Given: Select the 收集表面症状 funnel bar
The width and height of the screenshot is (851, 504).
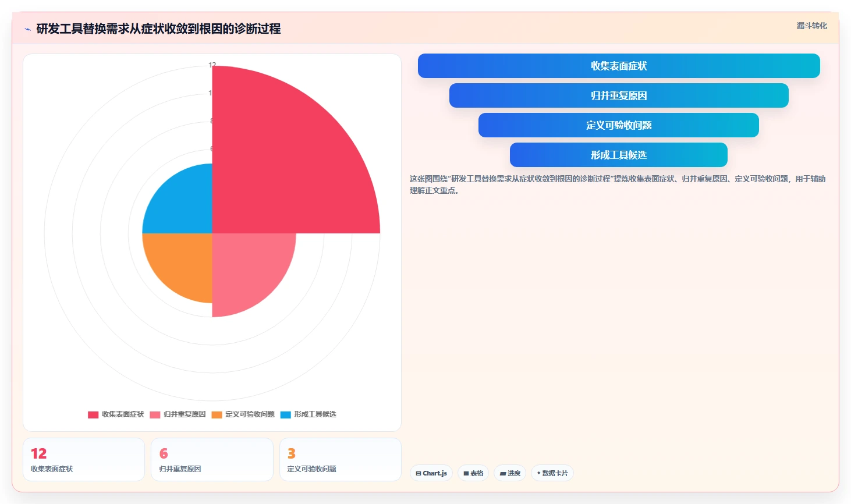Looking at the screenshot, I should tap(619, 66).
